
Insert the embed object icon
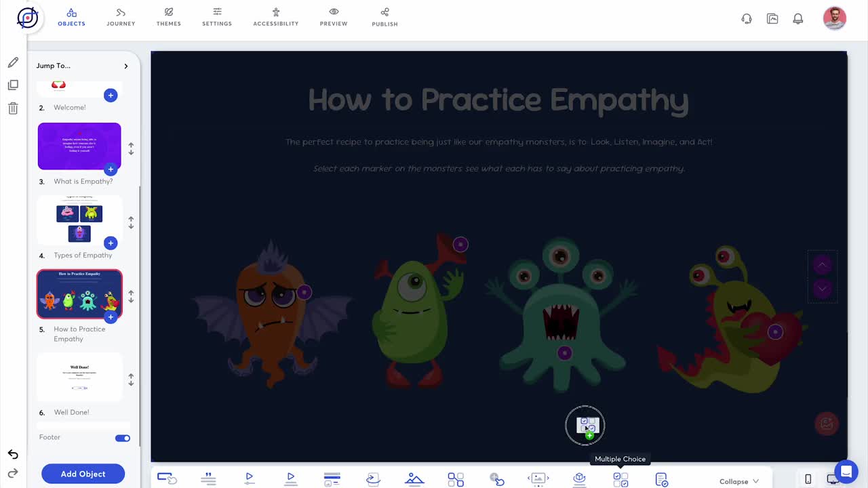click(373, 479)
